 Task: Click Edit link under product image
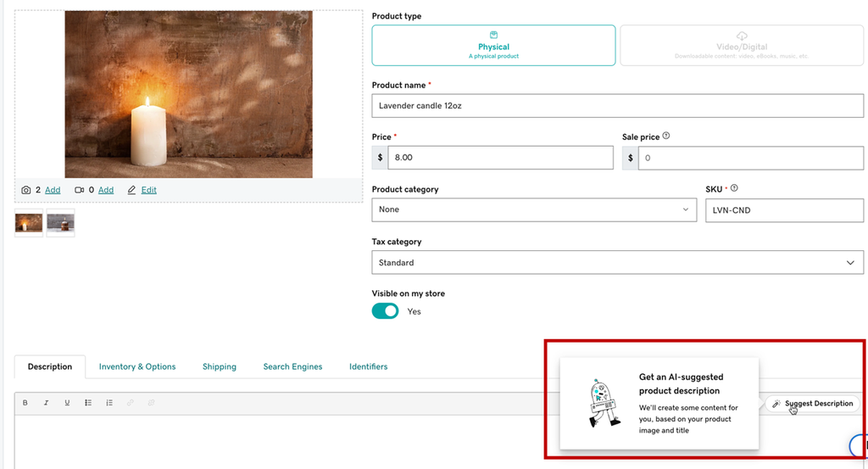coord(148,190)
